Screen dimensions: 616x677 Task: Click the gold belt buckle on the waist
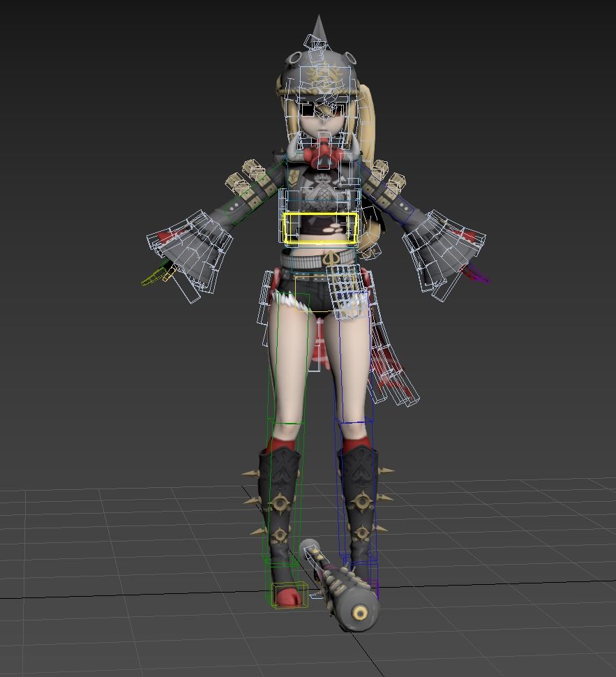331,258
